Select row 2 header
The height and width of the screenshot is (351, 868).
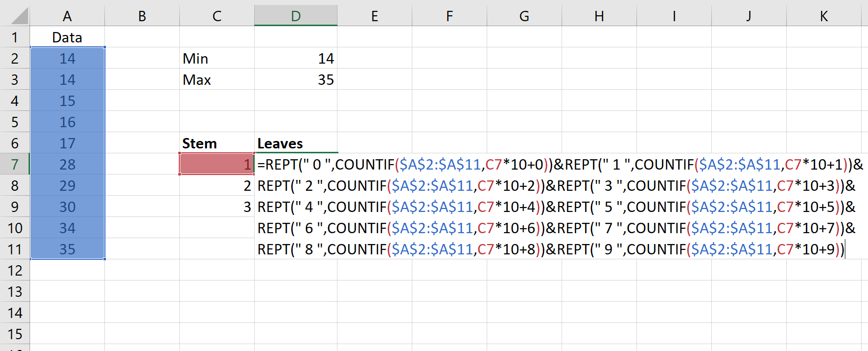click(x=15, y=58)
